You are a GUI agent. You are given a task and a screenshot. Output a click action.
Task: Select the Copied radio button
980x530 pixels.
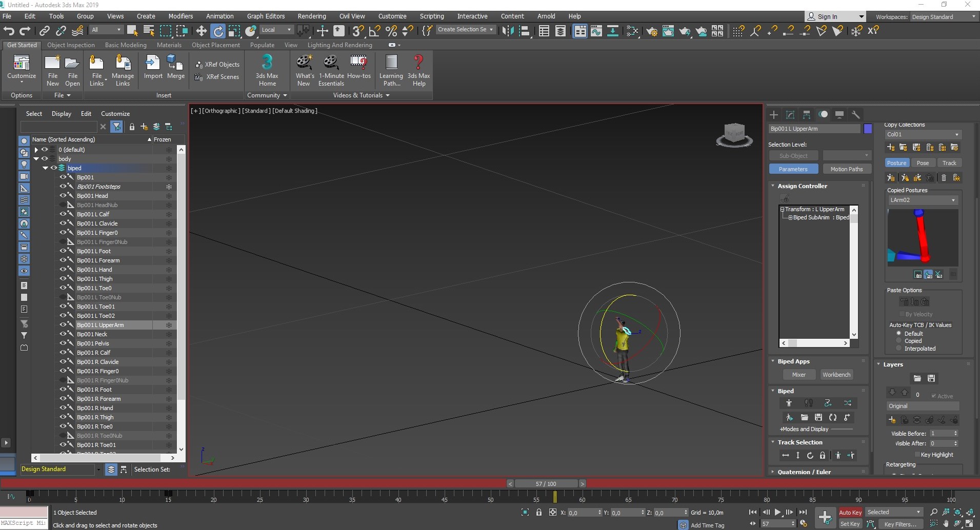click(x=898, y=340)
